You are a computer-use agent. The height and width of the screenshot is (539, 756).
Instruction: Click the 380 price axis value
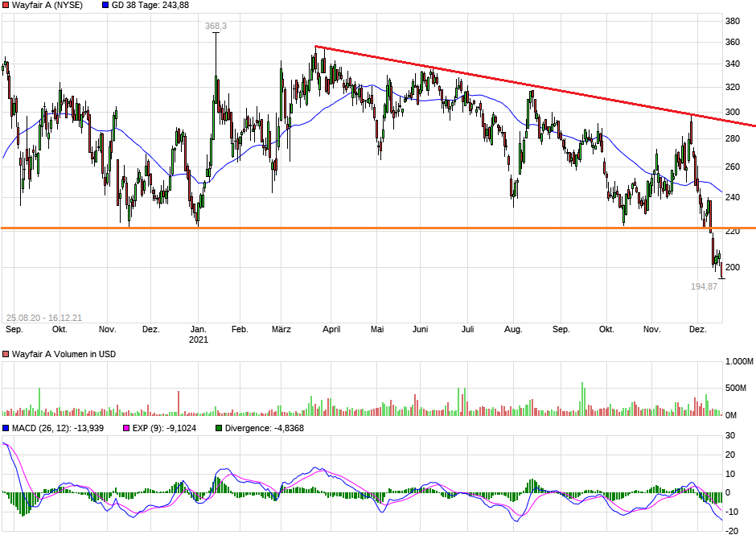(x=733, y=21)
